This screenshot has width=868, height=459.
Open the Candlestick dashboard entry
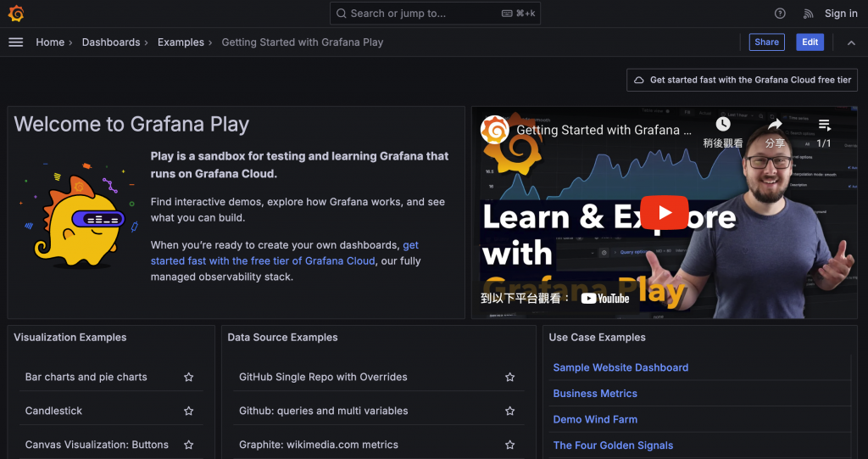click(x=53, y=411)
